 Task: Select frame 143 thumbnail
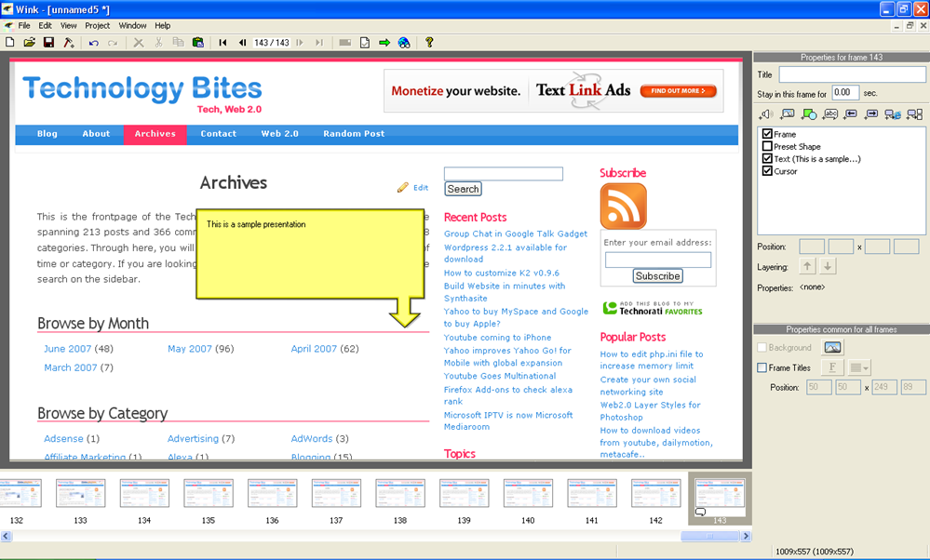point(720,499)
